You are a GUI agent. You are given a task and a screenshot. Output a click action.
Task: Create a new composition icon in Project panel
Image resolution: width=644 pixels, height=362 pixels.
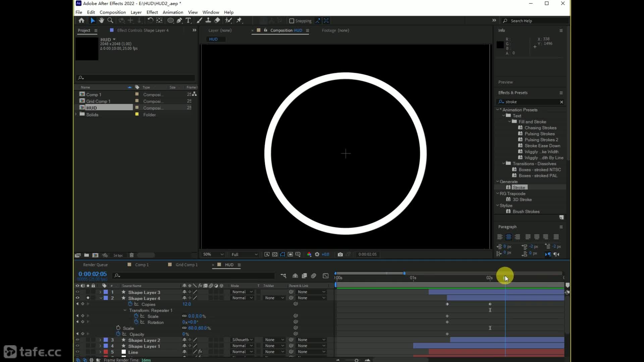(95, 255)
